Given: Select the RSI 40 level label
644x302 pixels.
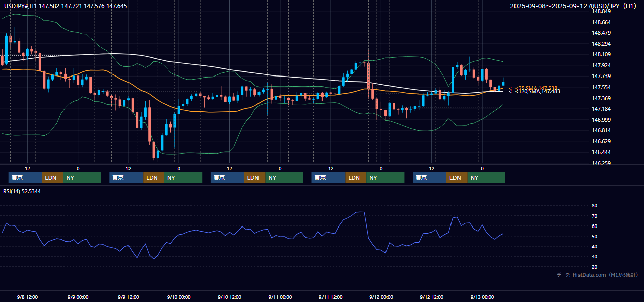Looking at the screenshot, I should (595, 247).
